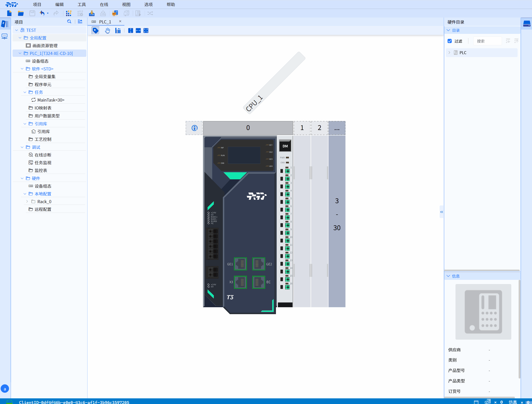Select 在线诊断 in the project tree
Image resolution: width=532 pixels, height=404 pixels.
(x=43, y=155)
